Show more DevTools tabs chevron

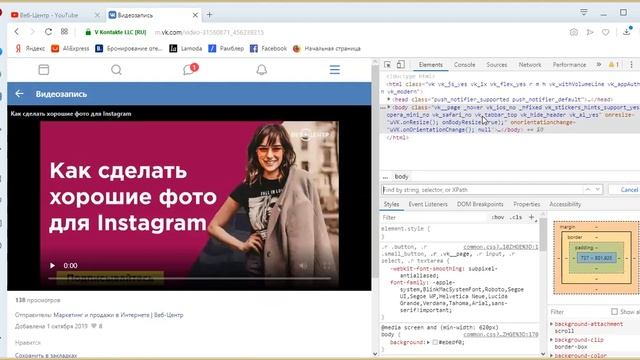599,64
